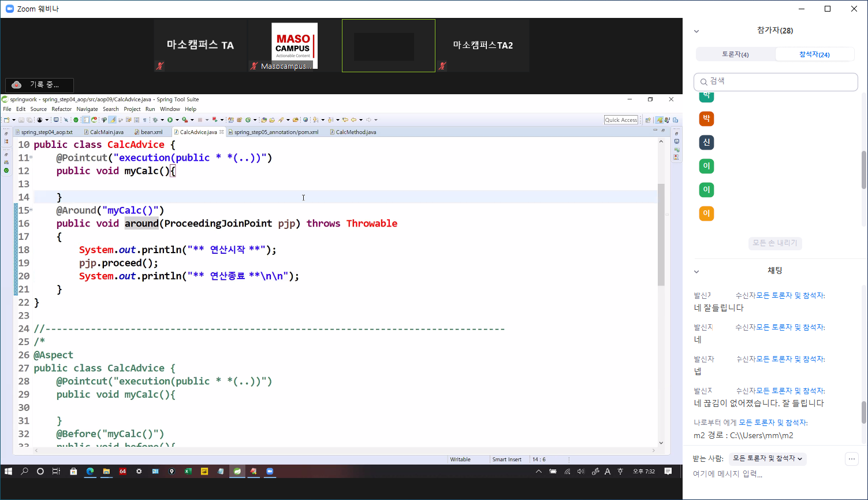Screen dimensions: 868x500
Task: Collapse the 채팅 chat panel chevron
Action: coord(696,272)
